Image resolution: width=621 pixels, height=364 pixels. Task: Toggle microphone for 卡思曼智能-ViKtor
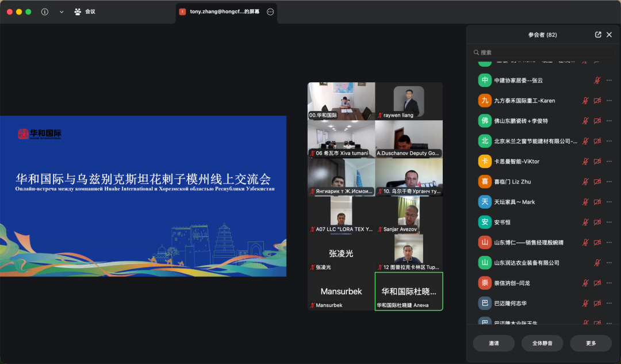[x=585, y=161]
